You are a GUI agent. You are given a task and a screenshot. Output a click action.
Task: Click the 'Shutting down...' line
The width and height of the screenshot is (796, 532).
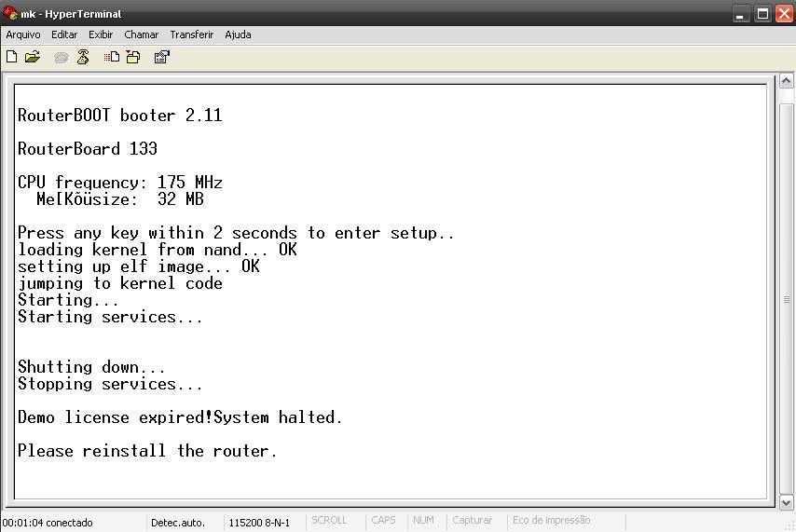91,366
